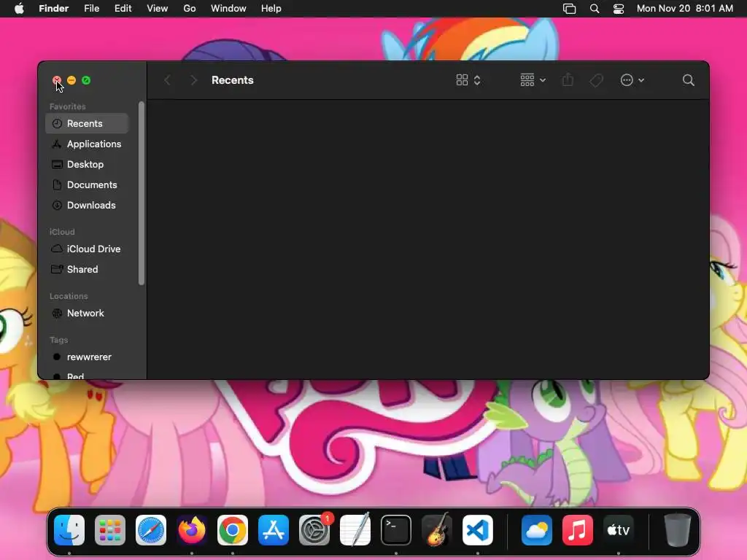Open the Finder menu in menu bar
The image size is (747, 560).
click(x=54, y=9)
